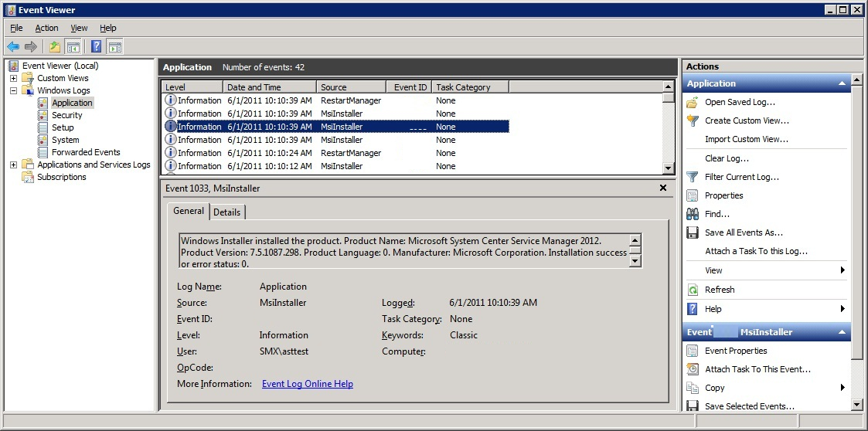Close the event preview pane with X
Screen dimensions: 868x431
click(x=663, y=188)
